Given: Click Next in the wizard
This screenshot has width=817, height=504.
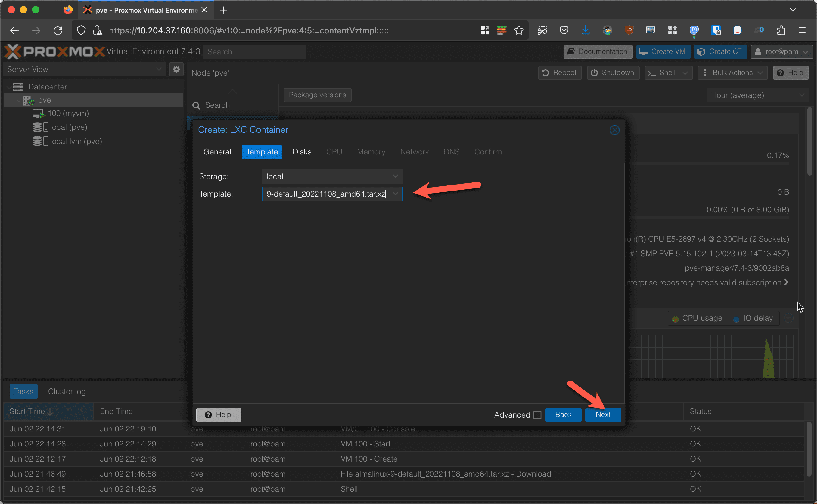Looking at the screenshot, I should click(603, 414).
